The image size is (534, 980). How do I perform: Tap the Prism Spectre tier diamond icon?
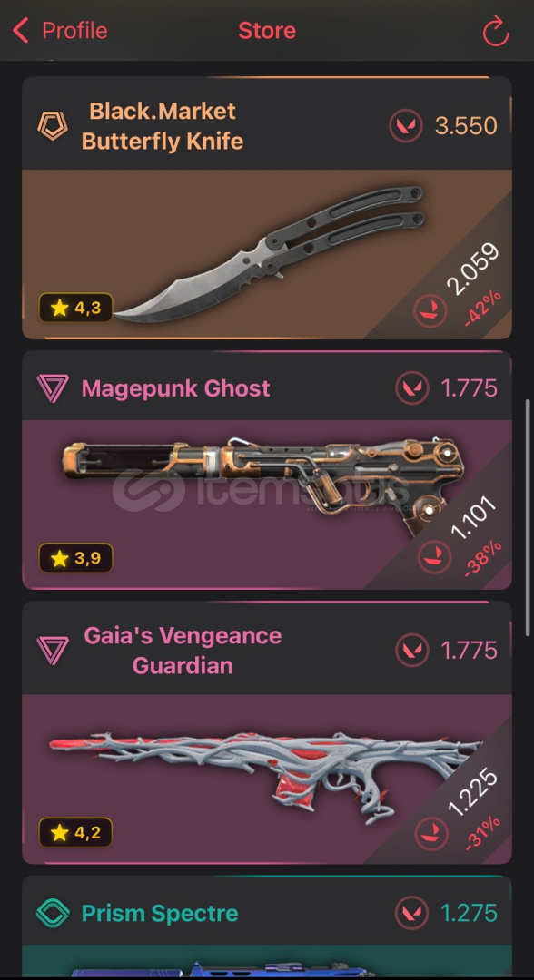tap(53, 913)
